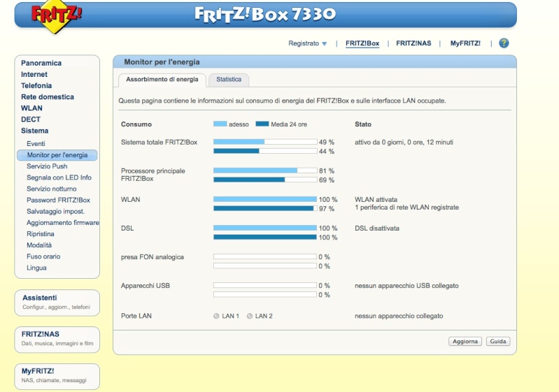The image size is (559, 392).
Task: Click the Sistema totale 49 % bar
Action: tap(265, 142)
